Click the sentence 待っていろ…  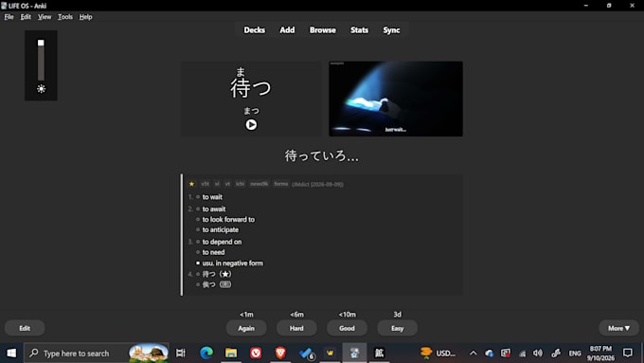coord(322,155)
